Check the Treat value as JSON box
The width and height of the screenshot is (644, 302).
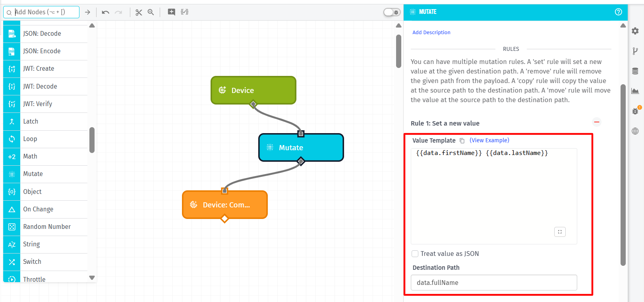pos(415,254)
